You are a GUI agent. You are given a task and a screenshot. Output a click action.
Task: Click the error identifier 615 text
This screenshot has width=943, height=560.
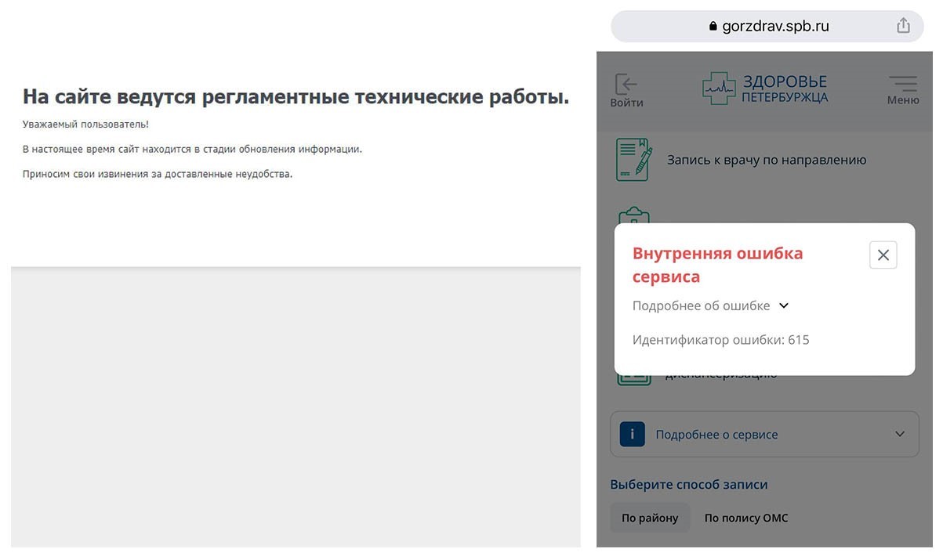click(720, 340)
